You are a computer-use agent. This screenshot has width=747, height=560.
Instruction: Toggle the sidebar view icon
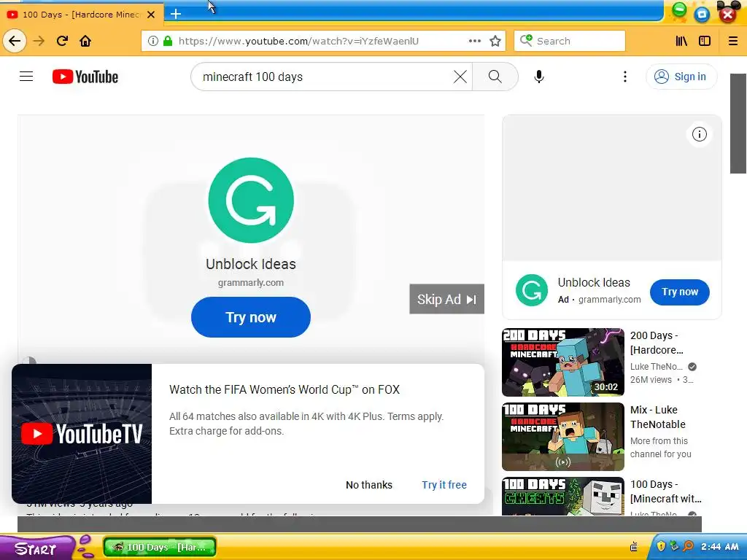point(705,41)
